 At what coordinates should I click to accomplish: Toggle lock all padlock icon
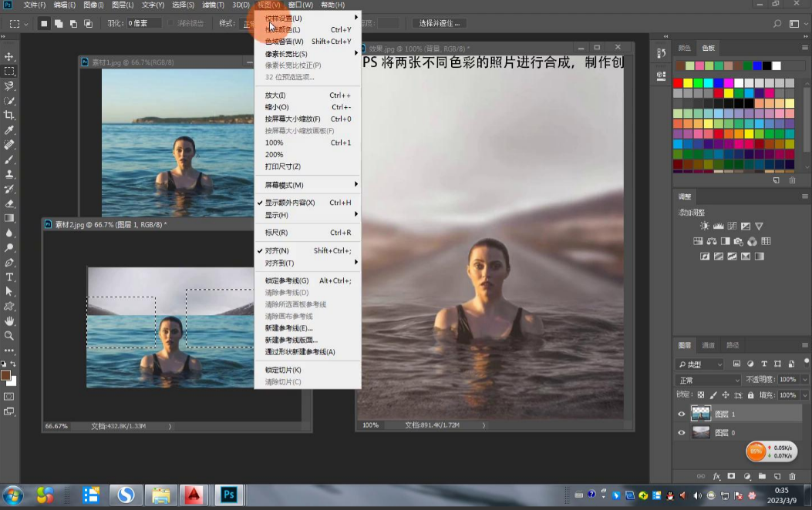[751, 394]
